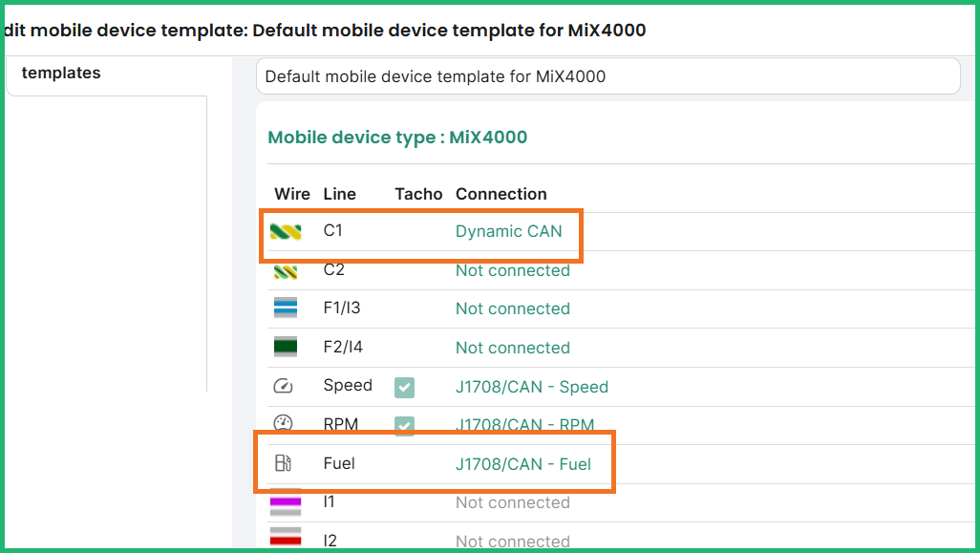The width and height of the screenshot is (980, 553).
Task: Open the J1708/CAN - Fuel connection
Action: (522, 464)
